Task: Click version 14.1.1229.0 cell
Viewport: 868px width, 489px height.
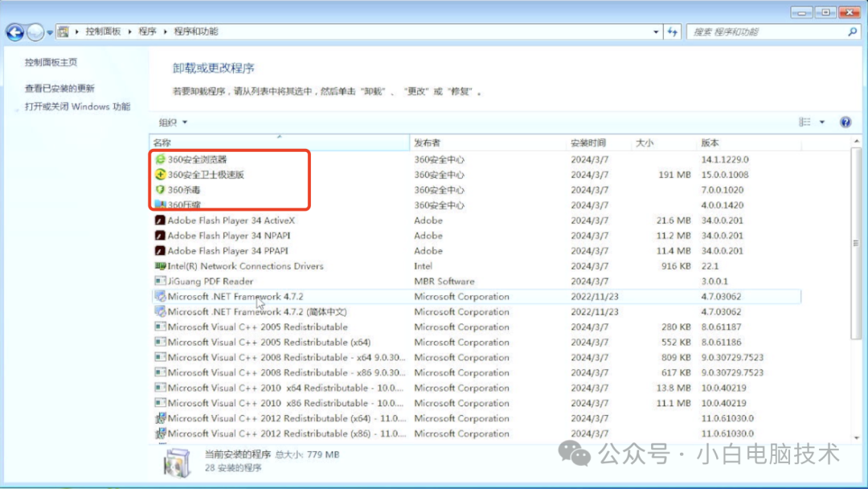Action: [725, 159]
